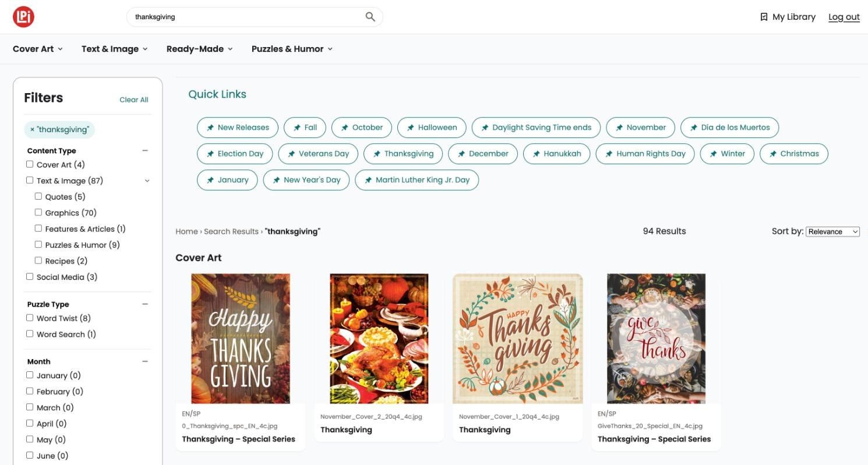Image resolution: width=868 pixels, height=465 pixels.
Task: Open the Ready-Made menu
Action: pyautogui.click(x=200, y=49)
